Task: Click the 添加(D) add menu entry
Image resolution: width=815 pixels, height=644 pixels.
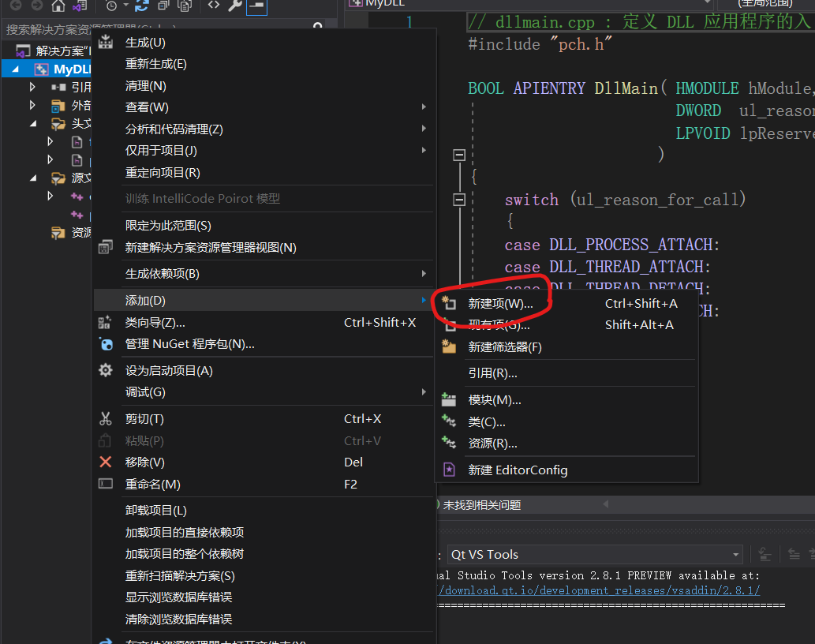Action: click(264, 301)
